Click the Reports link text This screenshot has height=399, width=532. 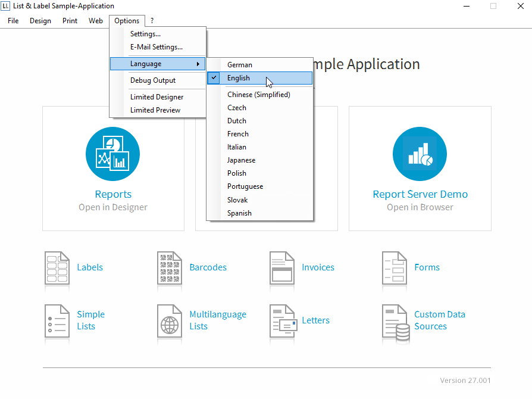click(113, 194)
